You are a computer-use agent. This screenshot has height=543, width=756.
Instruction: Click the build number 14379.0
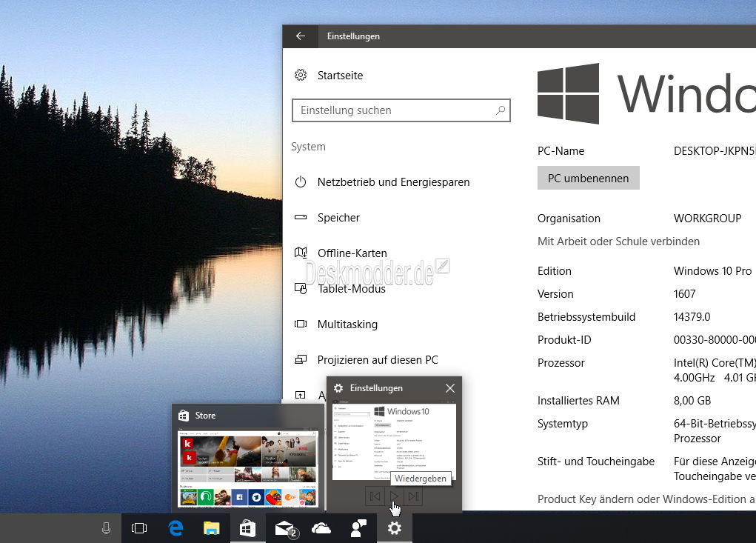(x=692, y=317)
